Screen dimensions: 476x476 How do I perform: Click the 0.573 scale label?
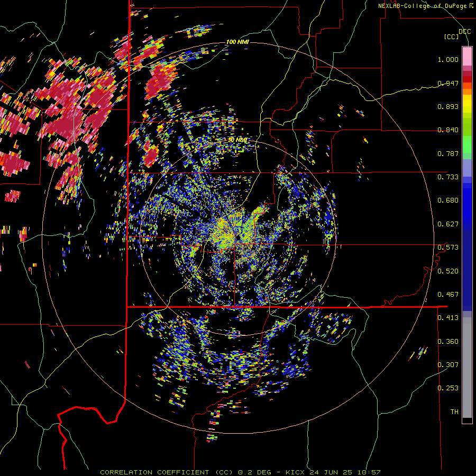[x=448, y=248]
